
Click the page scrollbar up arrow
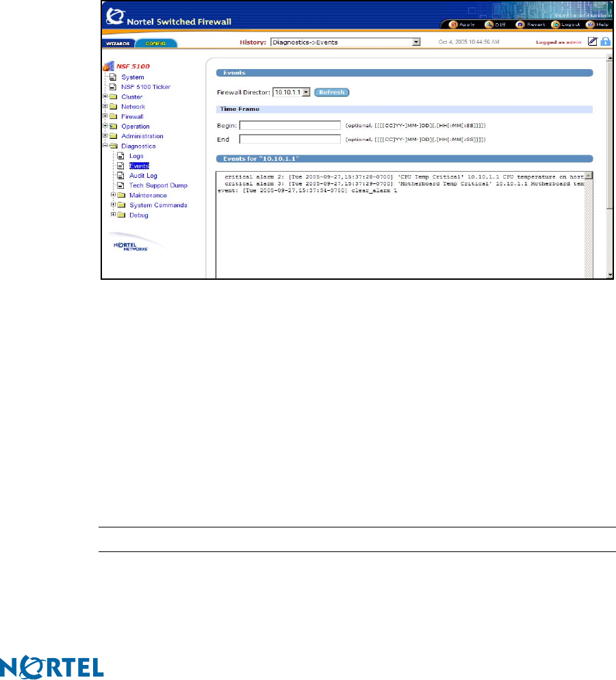[x=610, y=57]
